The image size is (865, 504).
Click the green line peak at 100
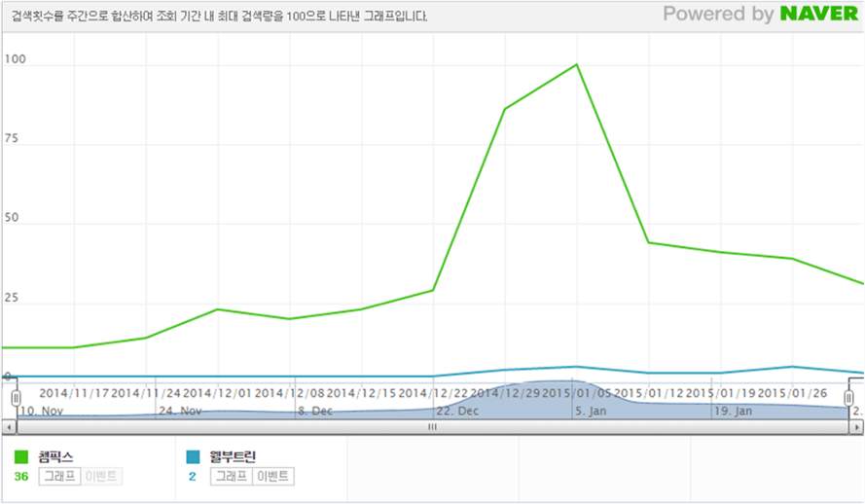pos(577,64)
